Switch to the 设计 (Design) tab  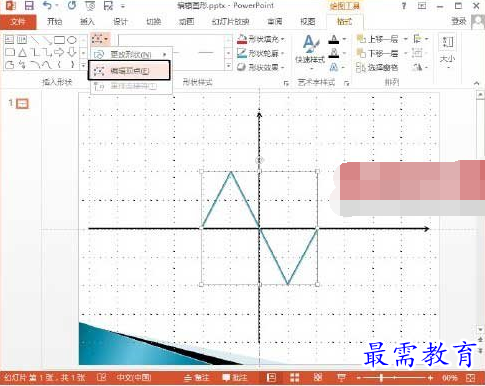click(x=120, y=22)
